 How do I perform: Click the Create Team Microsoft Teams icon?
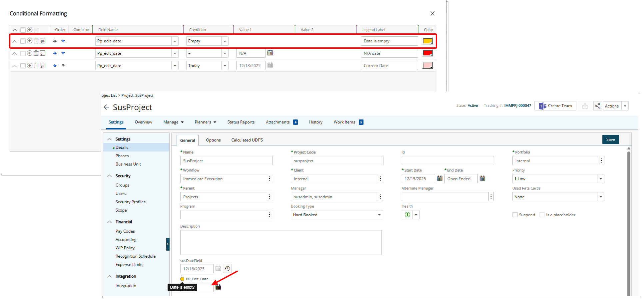(542, 106)
